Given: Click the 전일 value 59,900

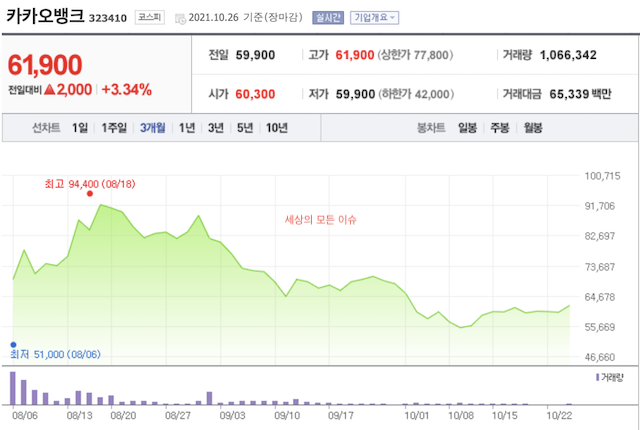Looking at the screenshot, I should [256, 55].
